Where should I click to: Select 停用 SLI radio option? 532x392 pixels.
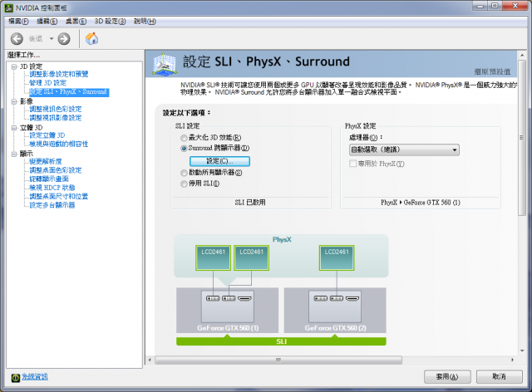(x=184, y=184)
